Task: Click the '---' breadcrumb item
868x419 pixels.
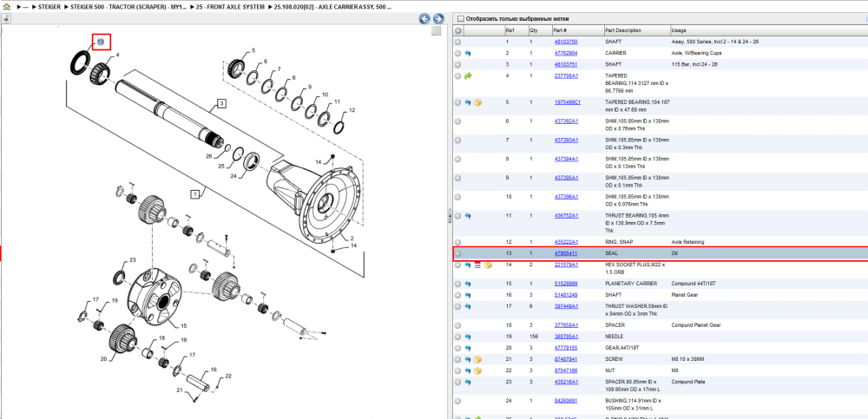Action: [25, 8]
